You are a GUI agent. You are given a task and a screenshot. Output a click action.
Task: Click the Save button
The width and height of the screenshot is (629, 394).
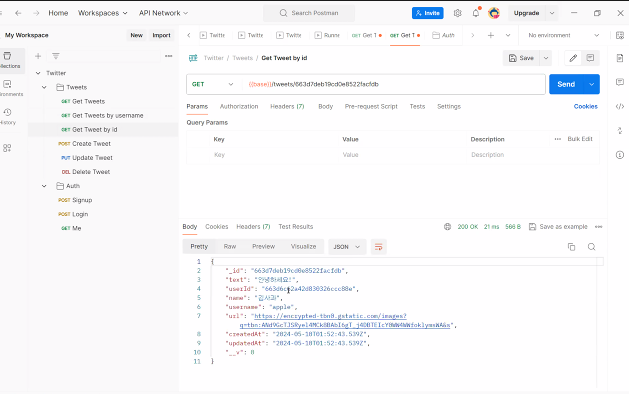(521, 58)
